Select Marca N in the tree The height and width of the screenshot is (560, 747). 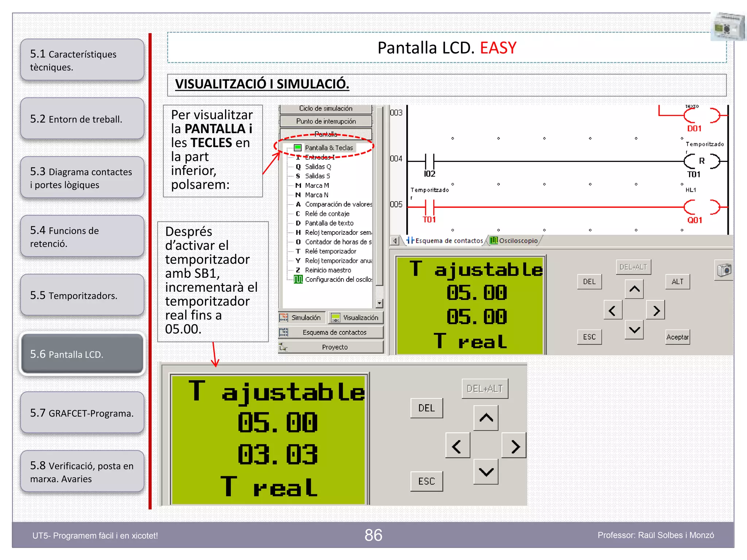pos(316,195)
